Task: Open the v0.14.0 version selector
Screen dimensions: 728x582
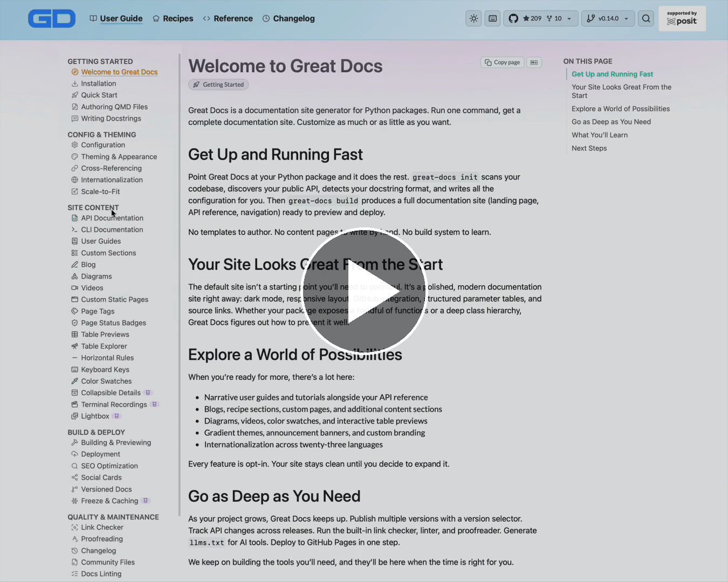Action: coord(609,18)
